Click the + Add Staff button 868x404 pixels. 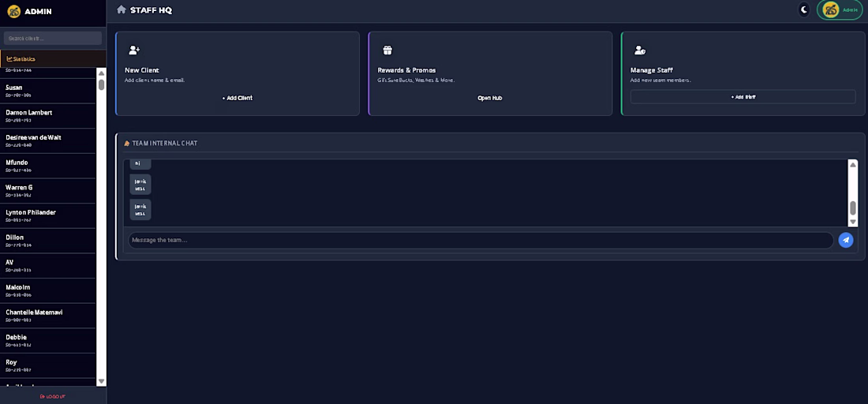click(743, 97)
